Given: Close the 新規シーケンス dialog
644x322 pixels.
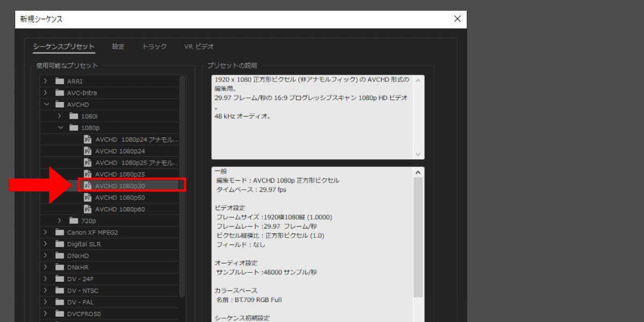Looking at the screenshot, I should 457,19.
